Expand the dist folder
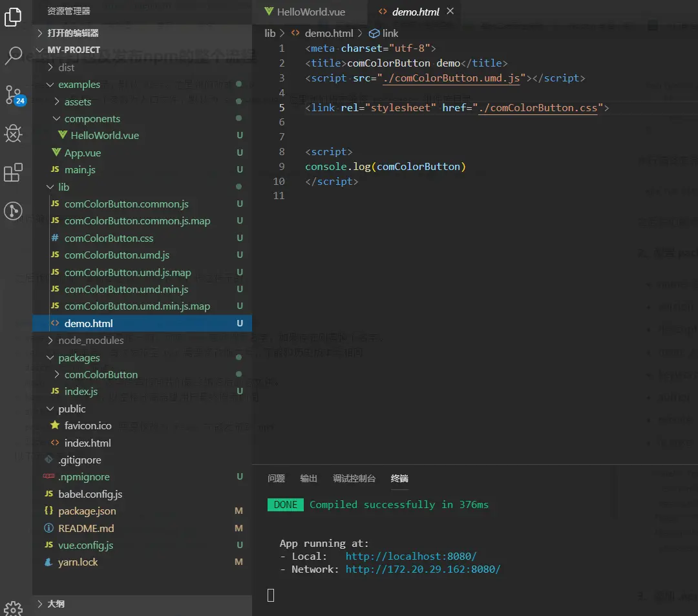This screenshot has height=616, width=698. click(142, 67)
